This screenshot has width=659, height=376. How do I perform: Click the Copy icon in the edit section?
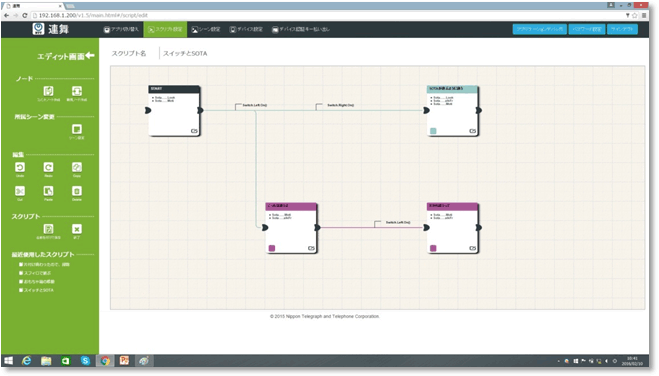click(76, 167)
